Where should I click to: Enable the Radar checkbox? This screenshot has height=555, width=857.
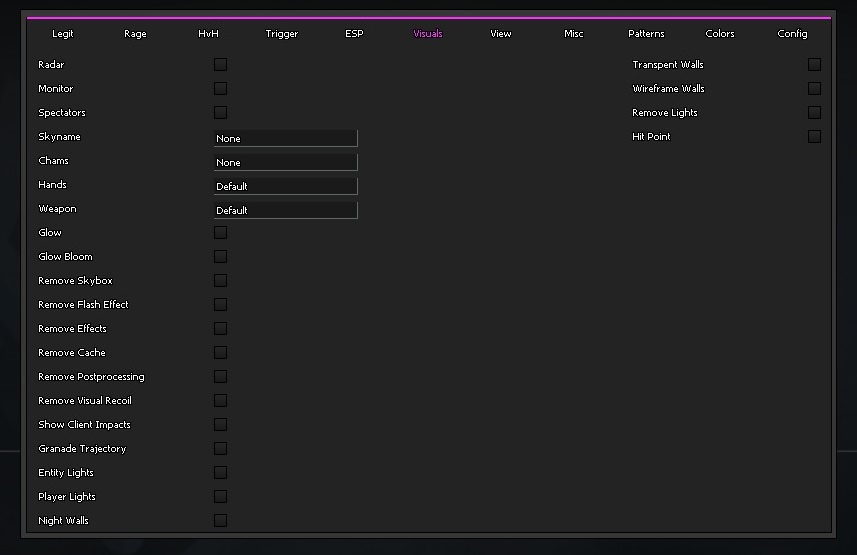coord(220,64)
